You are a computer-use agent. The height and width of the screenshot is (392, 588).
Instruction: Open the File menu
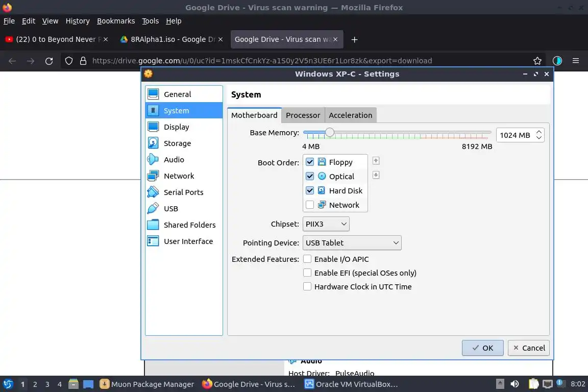coord(9,21)
